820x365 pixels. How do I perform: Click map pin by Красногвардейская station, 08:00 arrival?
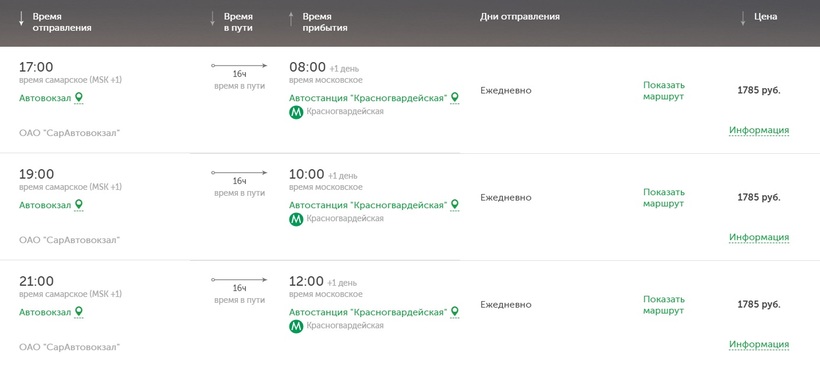click(454, 97)
